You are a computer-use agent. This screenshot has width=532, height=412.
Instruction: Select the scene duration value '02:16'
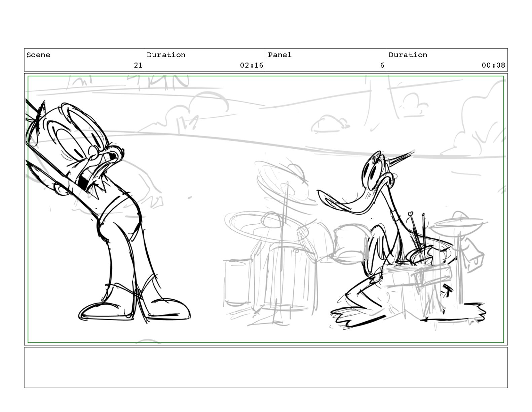[x=252, y=65]
